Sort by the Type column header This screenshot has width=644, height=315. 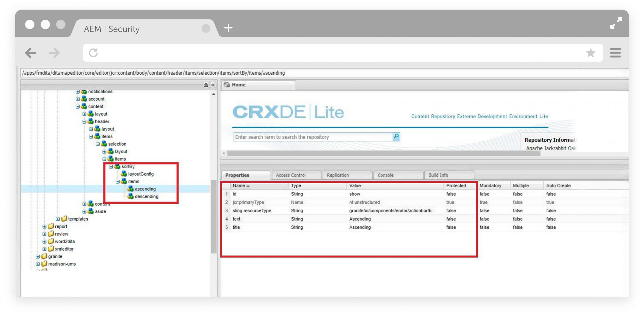(317, 186)
